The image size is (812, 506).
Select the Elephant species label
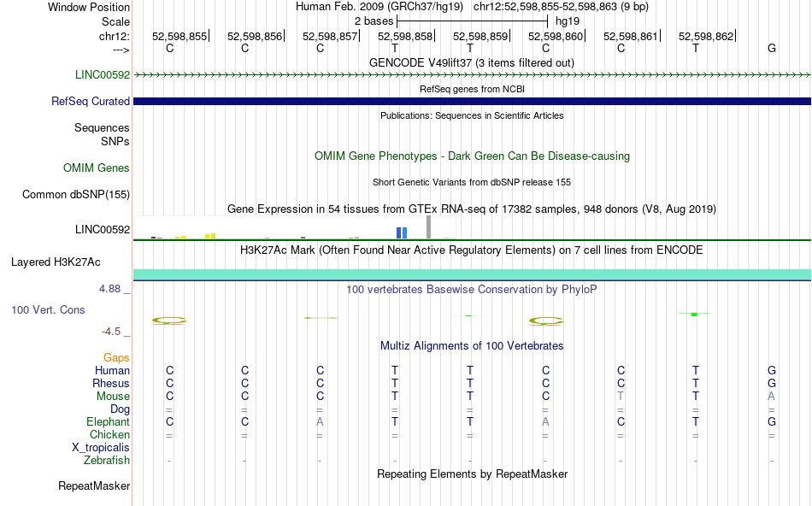109,421
